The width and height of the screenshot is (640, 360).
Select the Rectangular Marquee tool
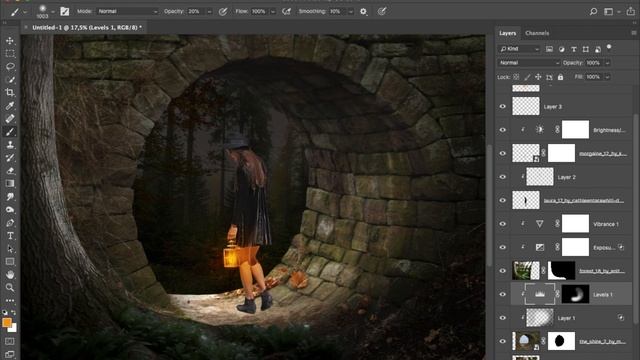(x=10, y=53)
